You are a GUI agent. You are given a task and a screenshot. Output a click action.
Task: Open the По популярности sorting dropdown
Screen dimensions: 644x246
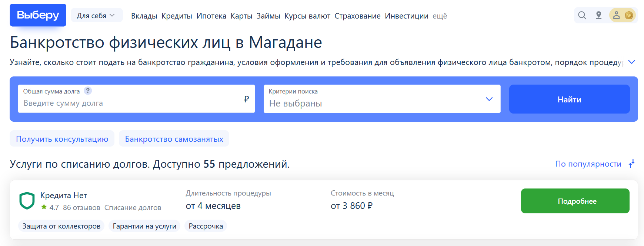click(x=588, y=164)
